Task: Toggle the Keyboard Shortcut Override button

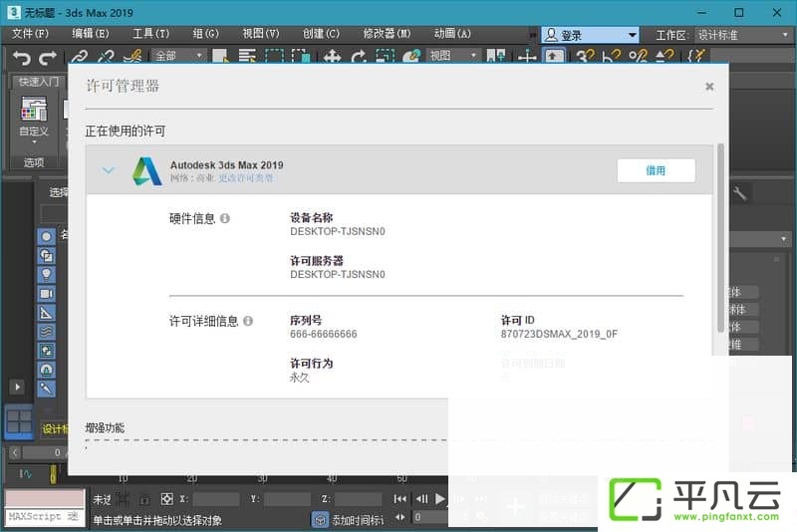Action: click(x=554, y=57)
